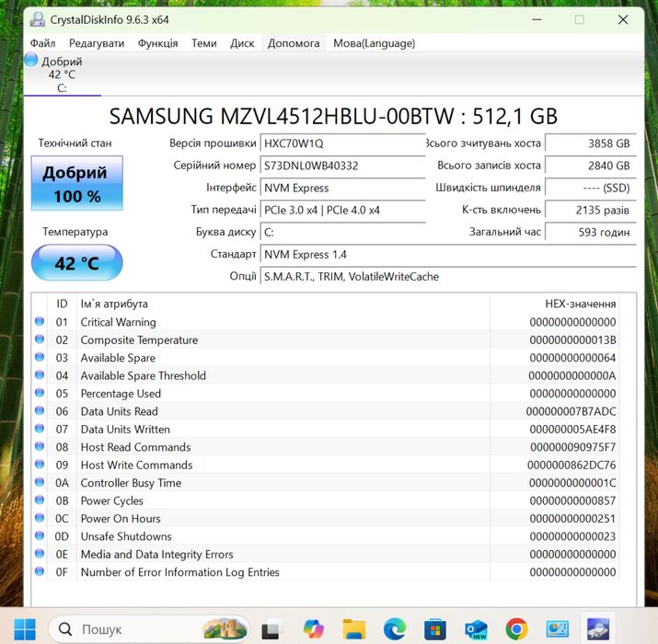Open the Функція menu
Viewport: 658px width, 644px height.
(157, 43)
